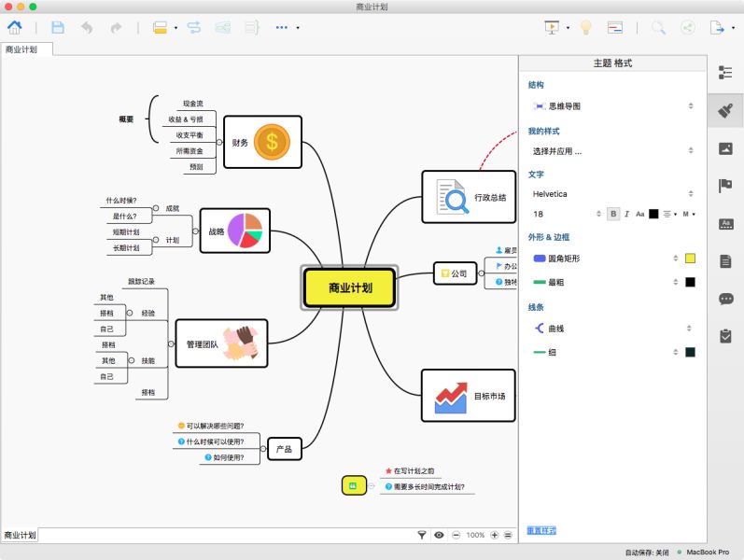Click the lightbulb brainstorming icon

586,27
